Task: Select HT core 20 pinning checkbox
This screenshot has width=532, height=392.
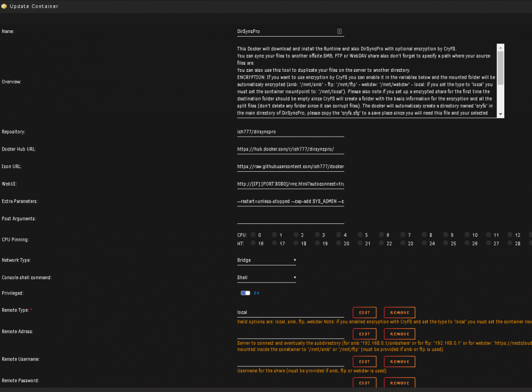Action: coord(338,243)
